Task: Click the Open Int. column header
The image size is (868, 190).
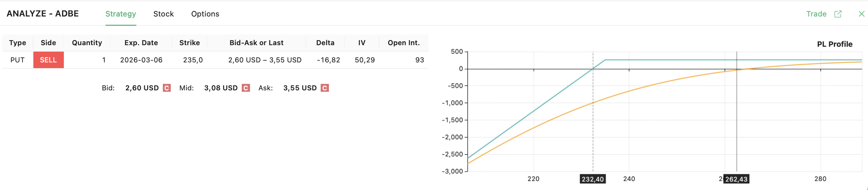Action: point(404,43)
